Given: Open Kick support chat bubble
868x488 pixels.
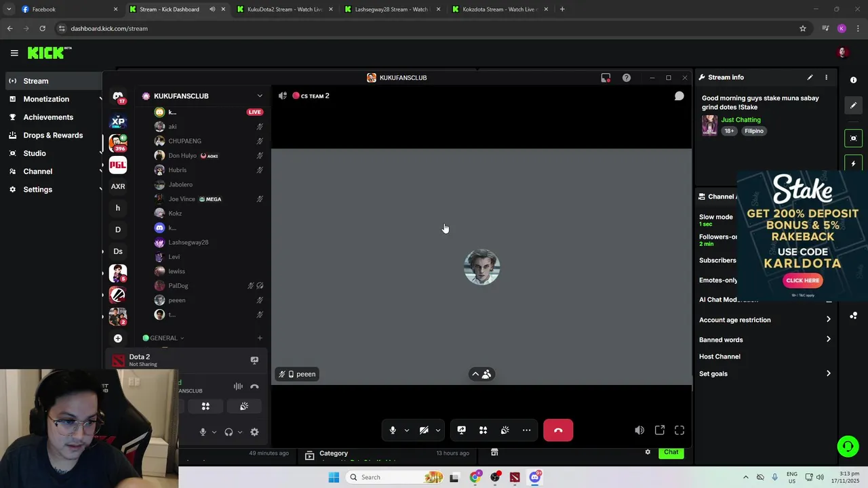Looking at the screenshot, I should [848, 446].
